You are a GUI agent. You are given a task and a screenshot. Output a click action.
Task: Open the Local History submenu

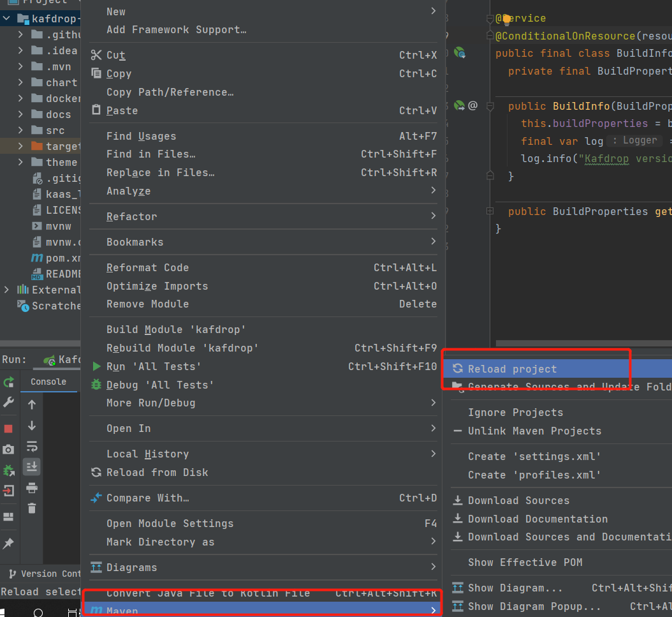pyautogui.click(x=263, y=454)
